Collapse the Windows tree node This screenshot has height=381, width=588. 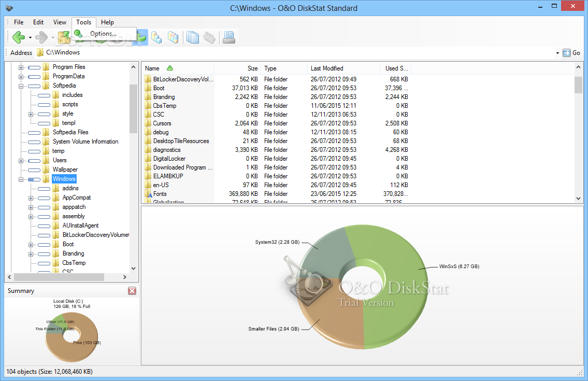click(x=21, y=179)
